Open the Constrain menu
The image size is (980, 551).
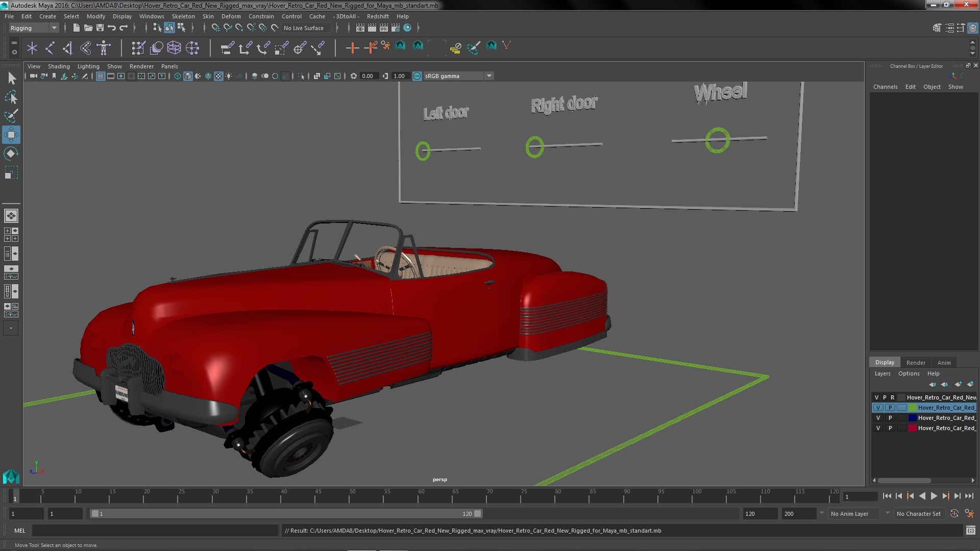[261, 16]
